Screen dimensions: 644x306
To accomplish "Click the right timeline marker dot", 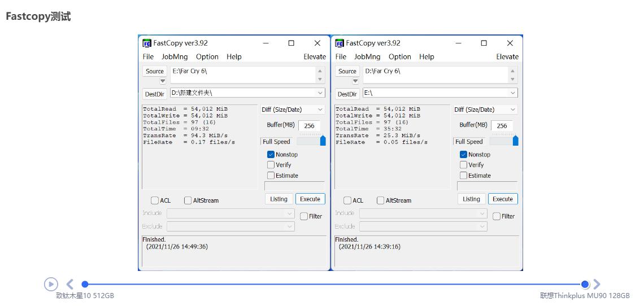I will point(585,285).
